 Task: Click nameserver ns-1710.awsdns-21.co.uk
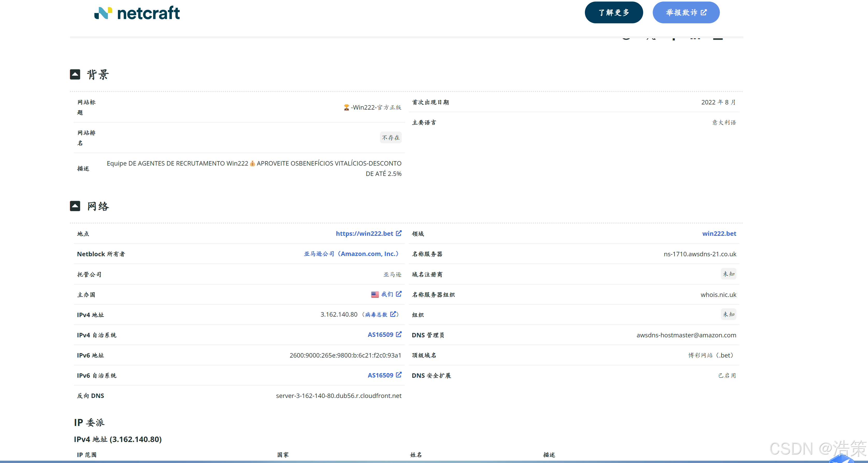tap(700, 254)
